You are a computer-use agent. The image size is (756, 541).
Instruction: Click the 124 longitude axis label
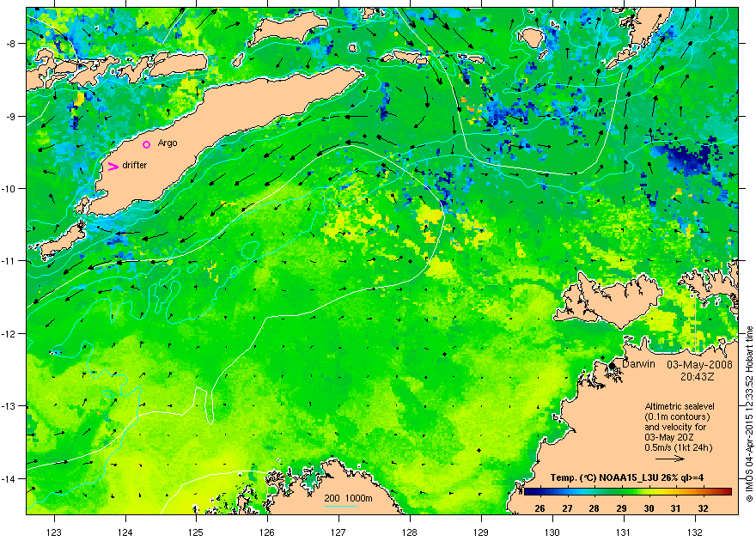[x=125, y=532]
